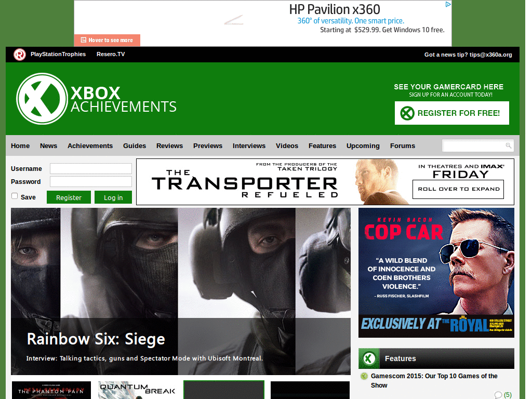Screen dimensions: 532x399
Task: Open the Home menu item
Action: [20, 146]
